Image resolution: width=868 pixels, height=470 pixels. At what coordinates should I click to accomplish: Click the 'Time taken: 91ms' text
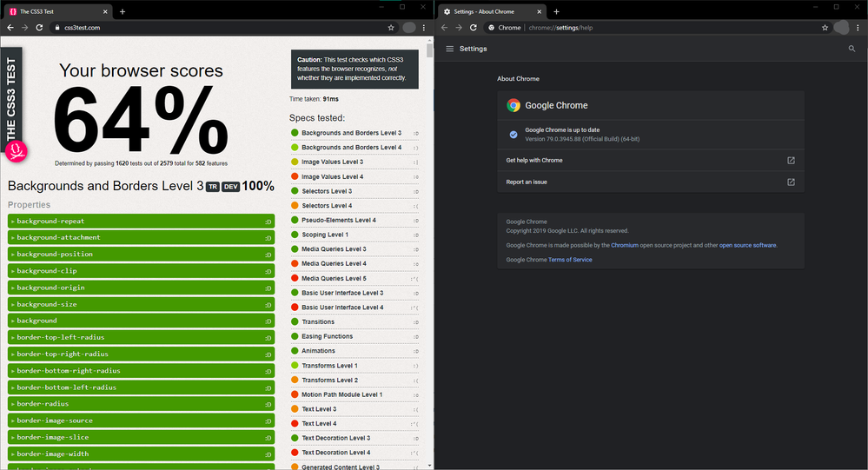[x=314, y=99]
